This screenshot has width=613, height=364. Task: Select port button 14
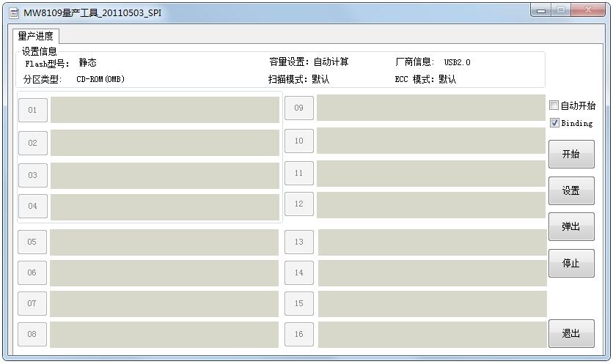[x=299, y=272]
